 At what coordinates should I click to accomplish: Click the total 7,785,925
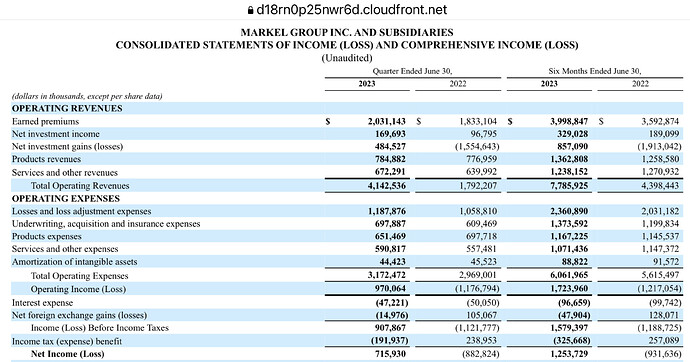(x=569, y=186)
